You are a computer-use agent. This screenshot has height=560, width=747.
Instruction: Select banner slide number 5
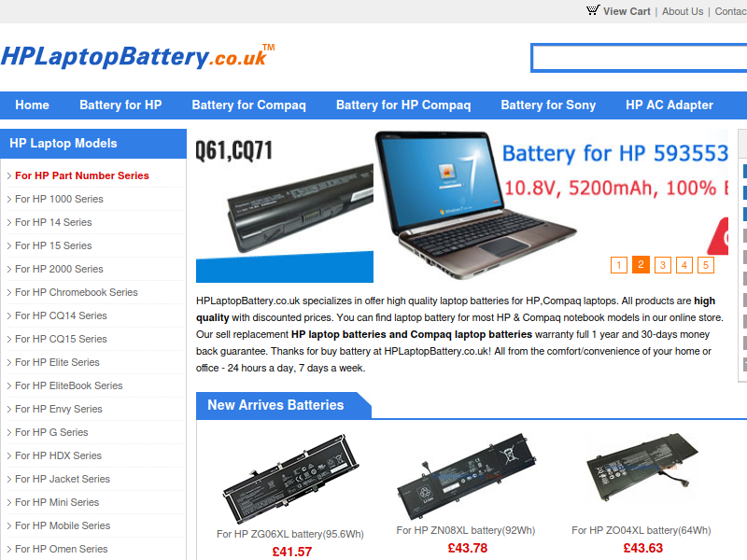coord(706,265)
